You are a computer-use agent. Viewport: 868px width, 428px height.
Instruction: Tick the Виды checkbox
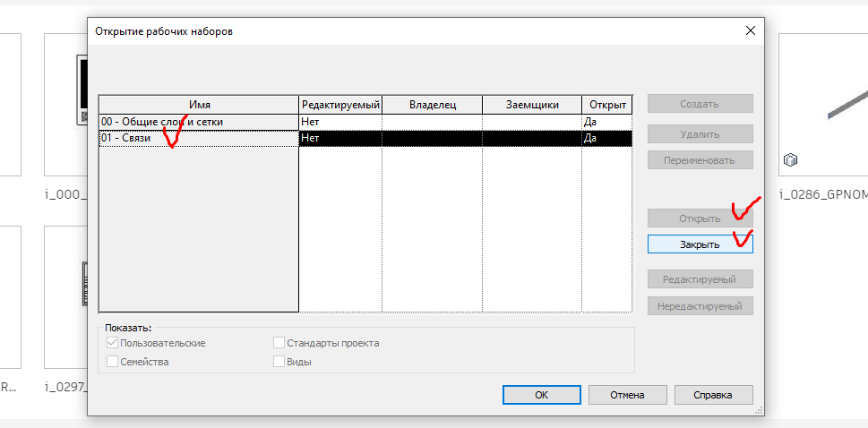279,362
